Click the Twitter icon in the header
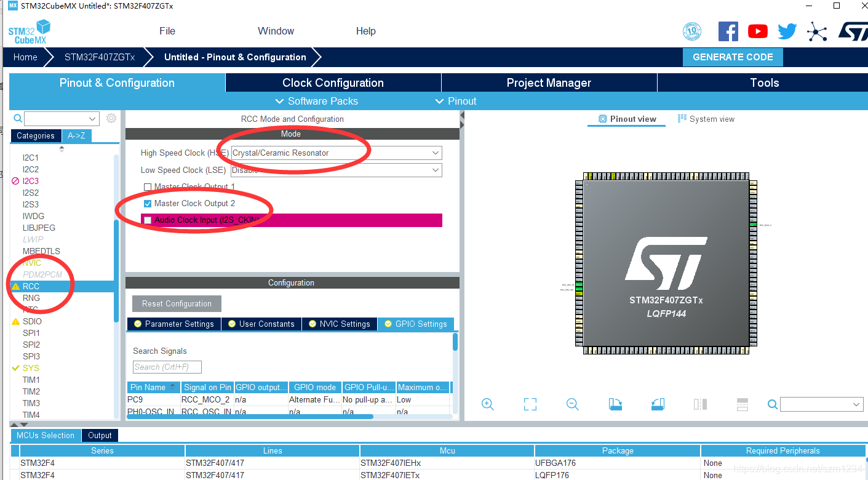 pyautogui.click(x=787, y=31)
